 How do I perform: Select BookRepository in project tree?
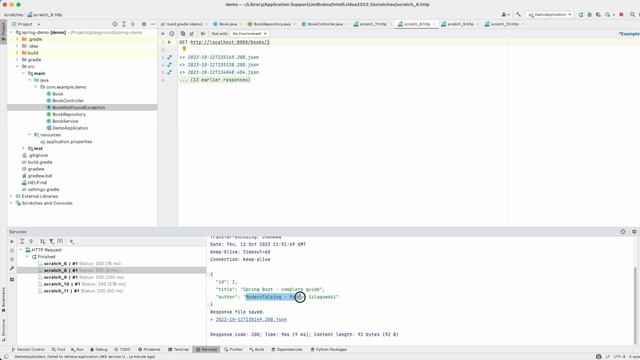69,114
